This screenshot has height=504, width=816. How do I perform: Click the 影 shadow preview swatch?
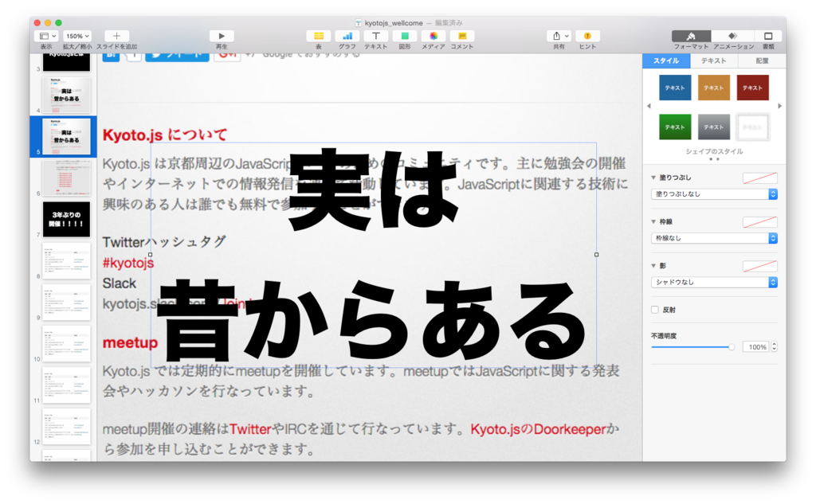click(x=759, y=266)
